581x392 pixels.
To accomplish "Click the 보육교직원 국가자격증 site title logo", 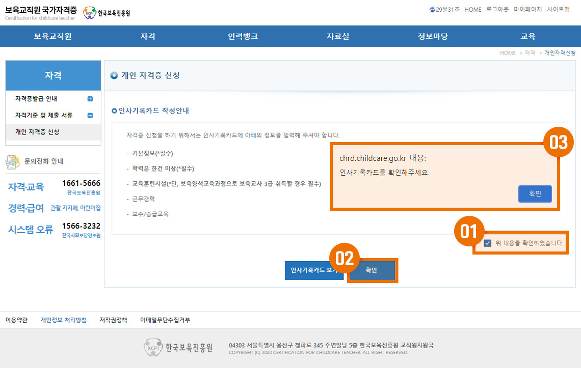I will point(41,13).
